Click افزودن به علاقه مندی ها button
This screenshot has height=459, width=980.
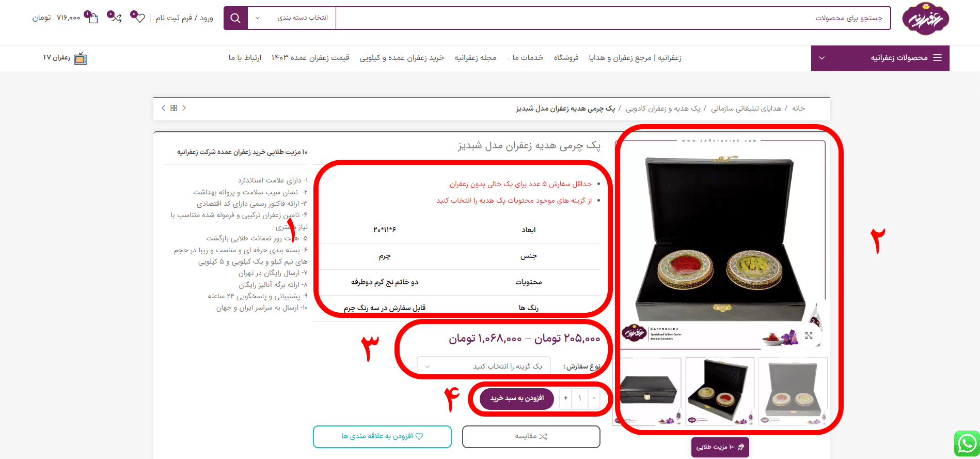point(382,437)
